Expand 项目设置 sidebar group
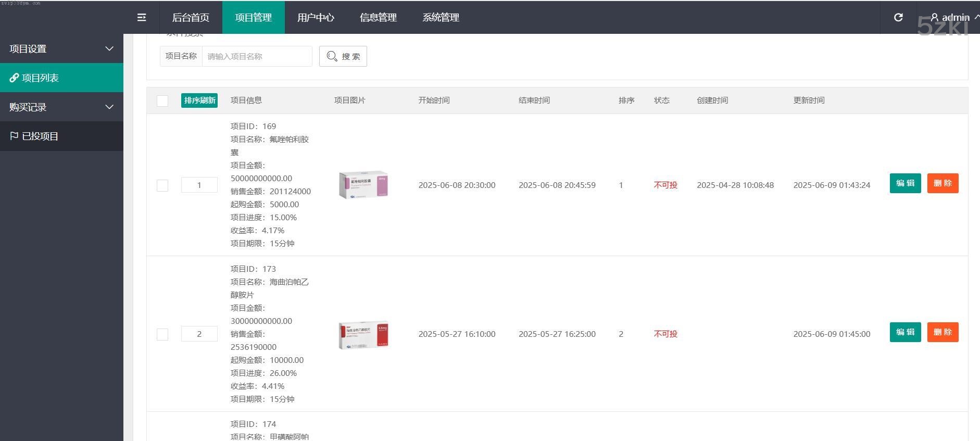 (61, 48)
